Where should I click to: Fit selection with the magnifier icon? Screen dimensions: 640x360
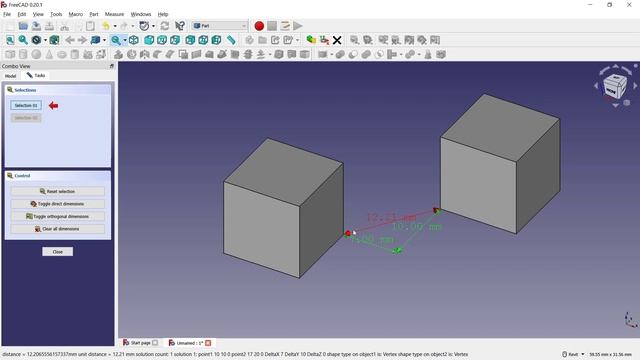pos(23,40)
